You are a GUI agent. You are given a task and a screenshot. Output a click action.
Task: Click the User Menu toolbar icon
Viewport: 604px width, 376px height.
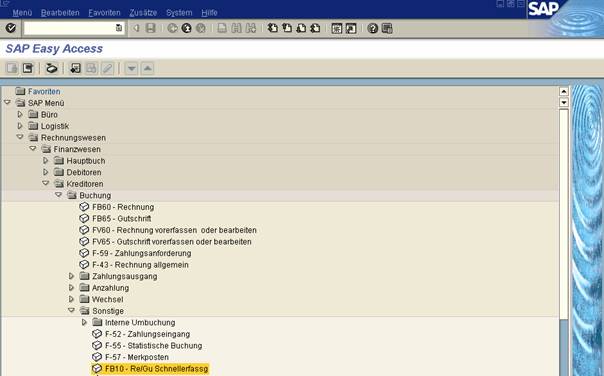click(x=12, y=69)
